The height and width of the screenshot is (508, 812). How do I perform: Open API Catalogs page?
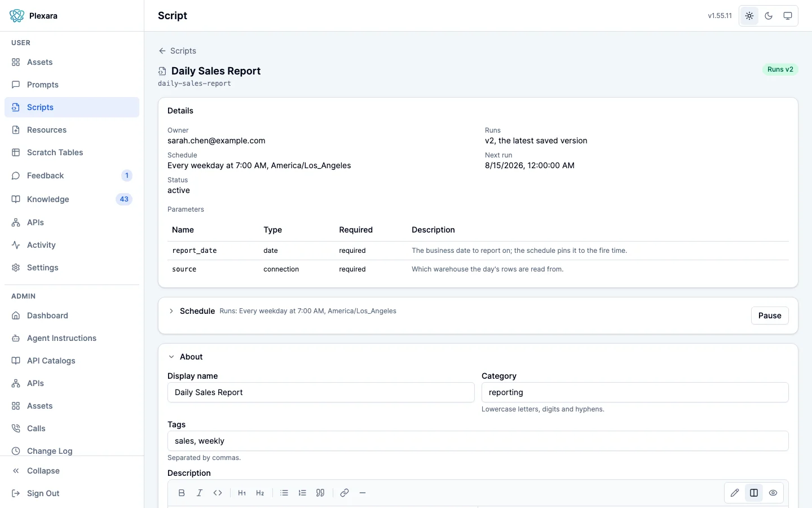72,361
